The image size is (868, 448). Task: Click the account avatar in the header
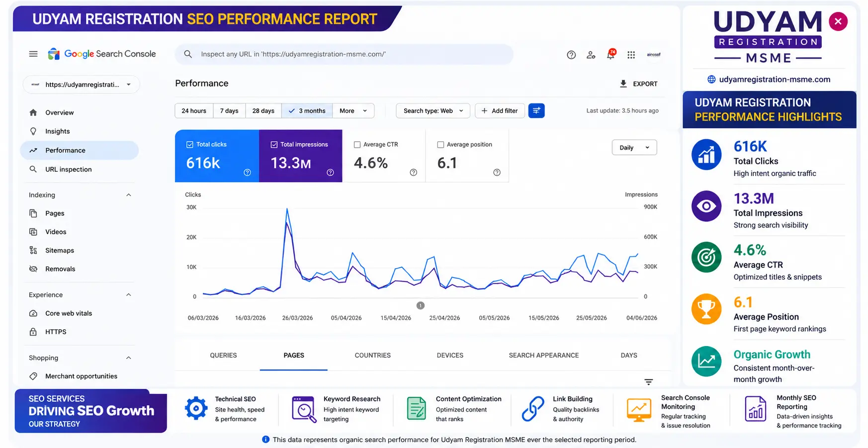pyautogui.click(x=653, y=55)
